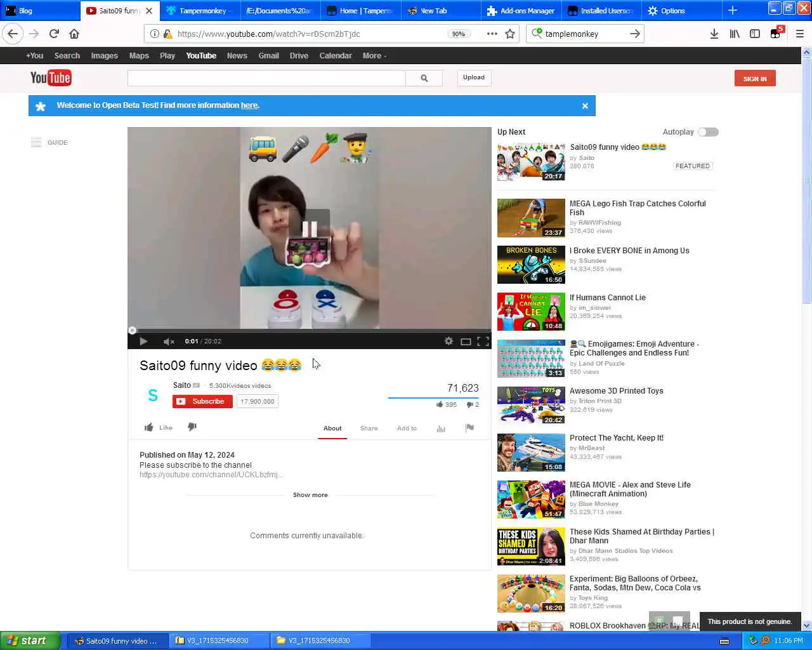Open Tampermonkey extension toolbar icon
Viewport: 812px width, 650px height.
tap(776, 33)
